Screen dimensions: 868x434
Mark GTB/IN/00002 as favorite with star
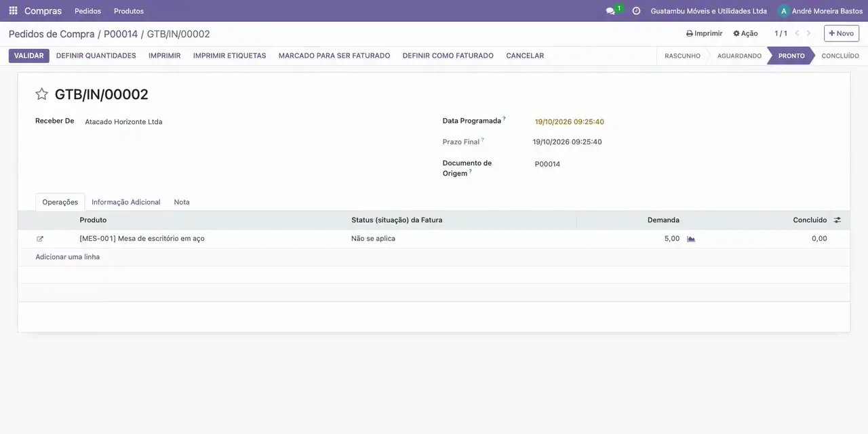[x=42, y=94]
